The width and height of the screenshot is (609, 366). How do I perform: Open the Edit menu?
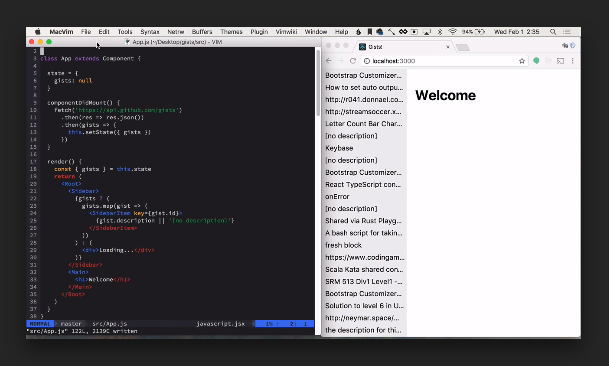pos(104,32)
